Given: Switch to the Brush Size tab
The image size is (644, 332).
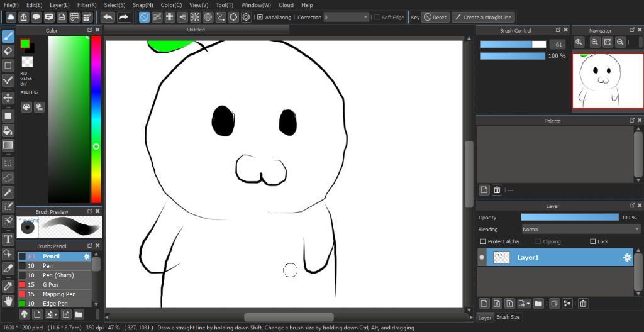Looking at the screenshot, I should 508,317.
